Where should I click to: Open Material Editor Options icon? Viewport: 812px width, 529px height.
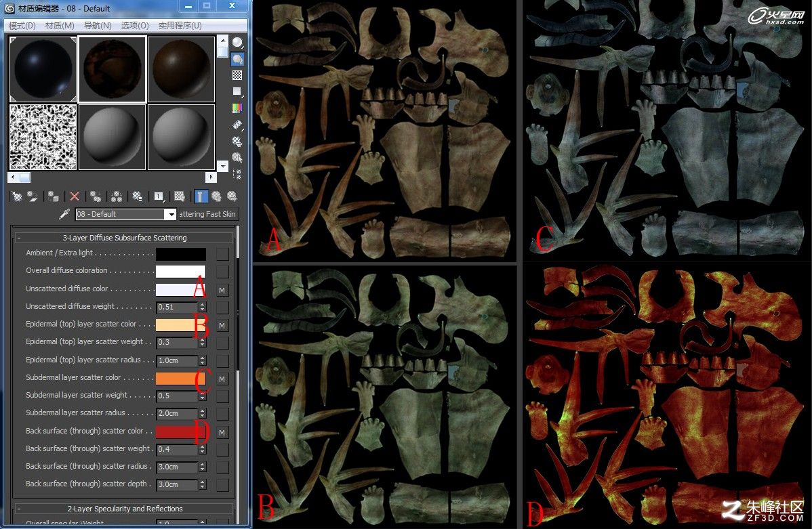coord(237,142)
